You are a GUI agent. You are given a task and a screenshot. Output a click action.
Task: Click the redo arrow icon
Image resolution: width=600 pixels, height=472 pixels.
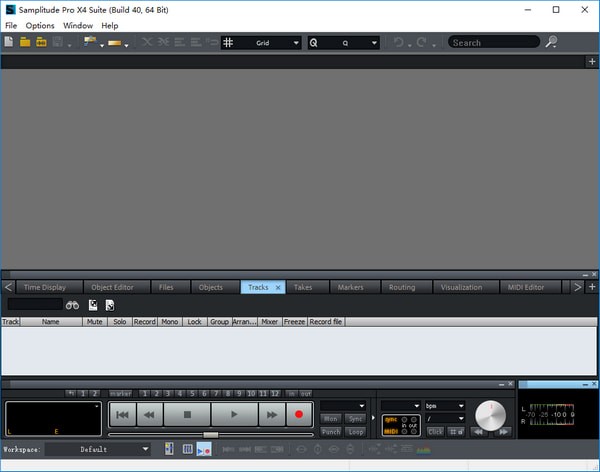click(422, 42)
